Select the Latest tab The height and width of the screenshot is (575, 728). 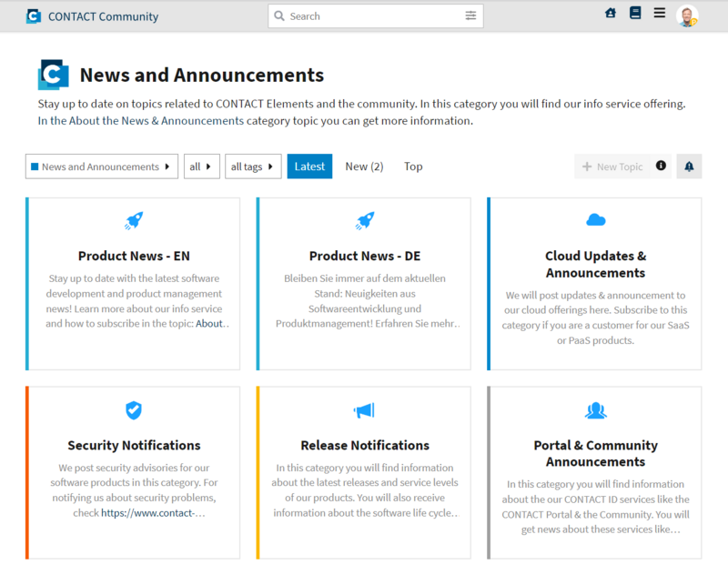click(x=309, y=166)
